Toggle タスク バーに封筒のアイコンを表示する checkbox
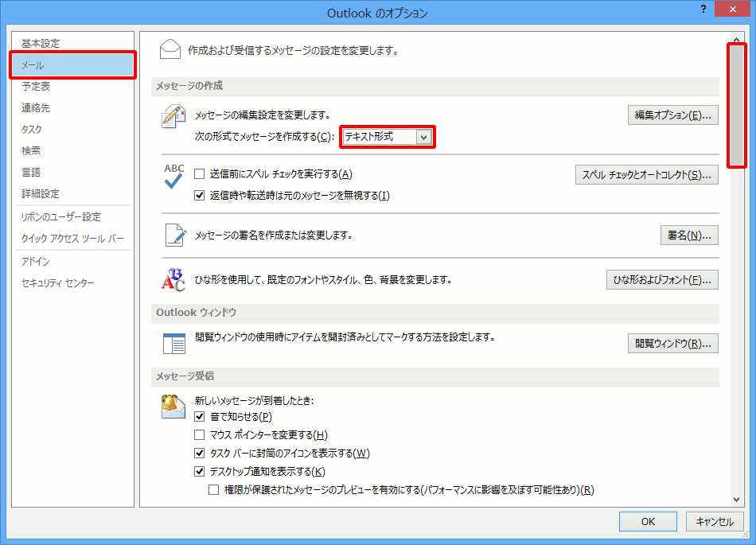The image size is (756, 545). tap(199, 453)
